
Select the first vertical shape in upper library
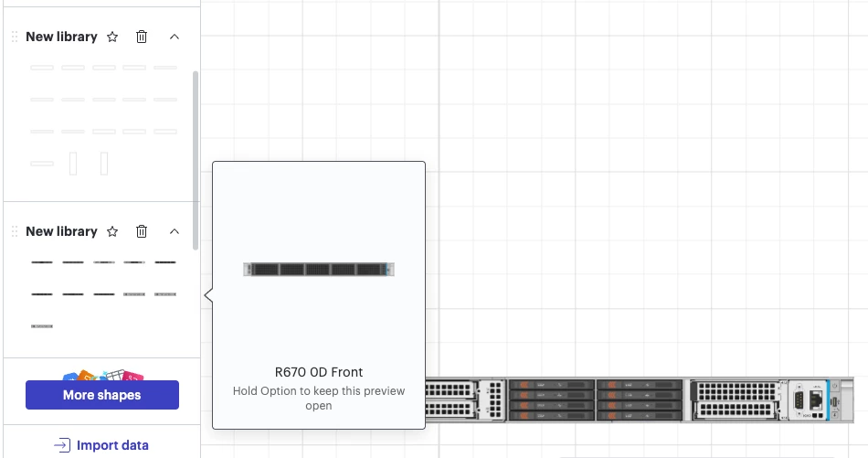pos(73,164)
